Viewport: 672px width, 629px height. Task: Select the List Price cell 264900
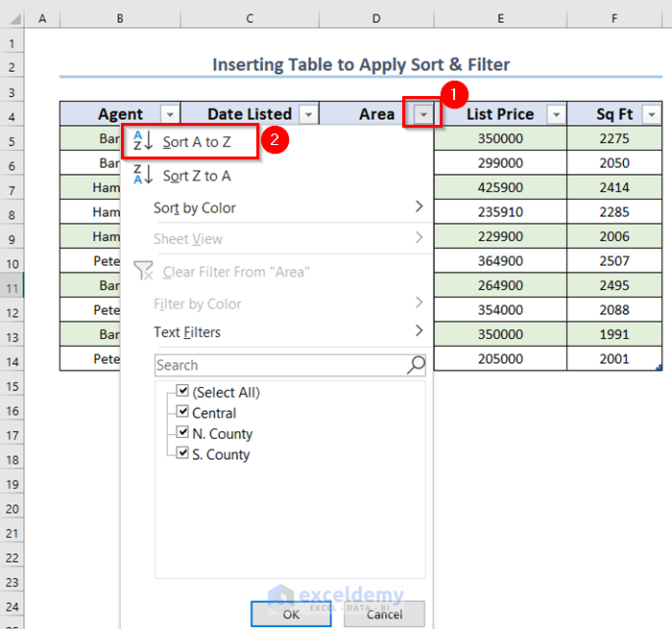pyautogui.click(x=500, y=284)
